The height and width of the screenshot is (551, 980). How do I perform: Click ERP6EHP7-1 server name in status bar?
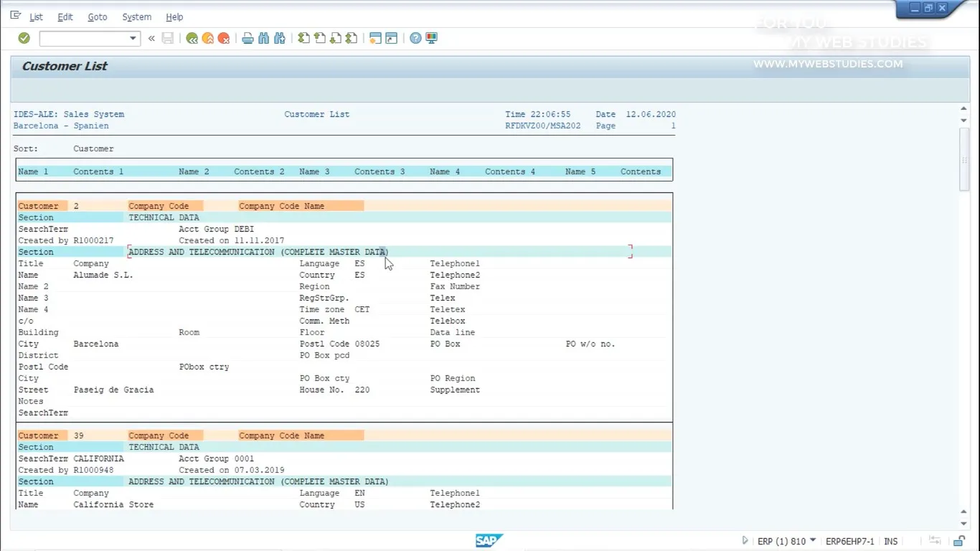850,542
